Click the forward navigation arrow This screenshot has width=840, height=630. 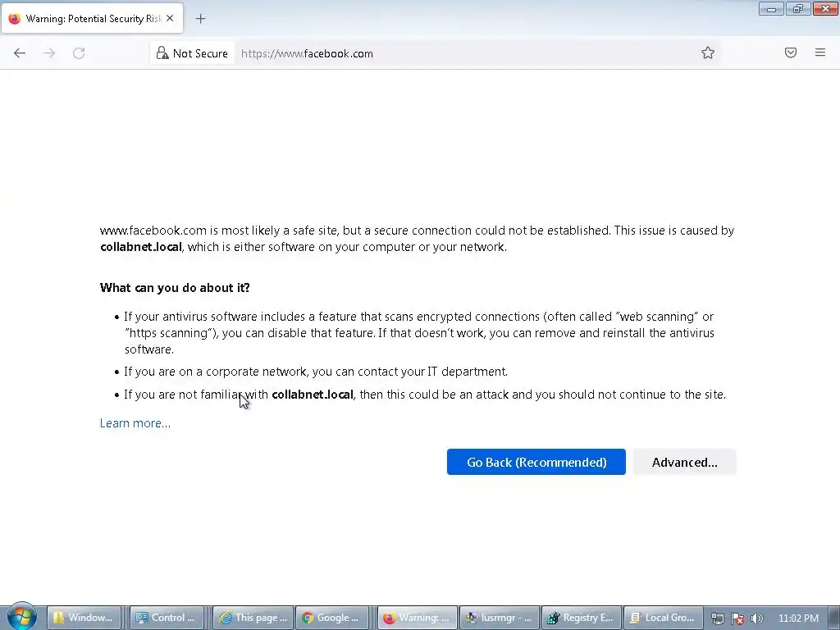pyautogui.click(x=49, y=53)
